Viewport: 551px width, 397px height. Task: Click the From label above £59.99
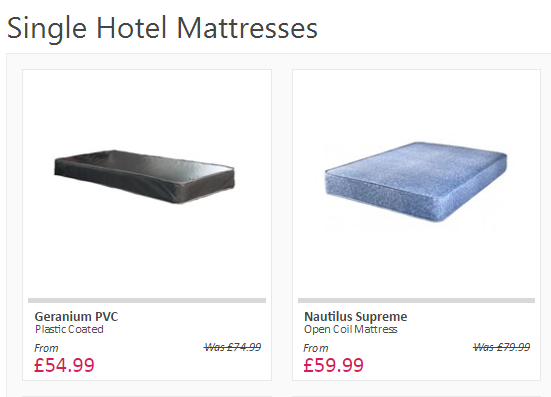(316, 348)
